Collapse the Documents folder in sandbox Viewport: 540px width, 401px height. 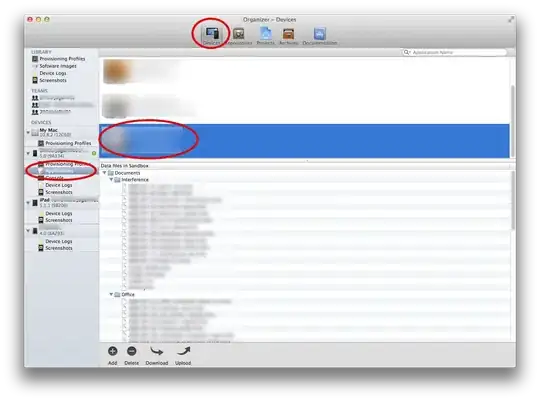[x=104, y=173]
